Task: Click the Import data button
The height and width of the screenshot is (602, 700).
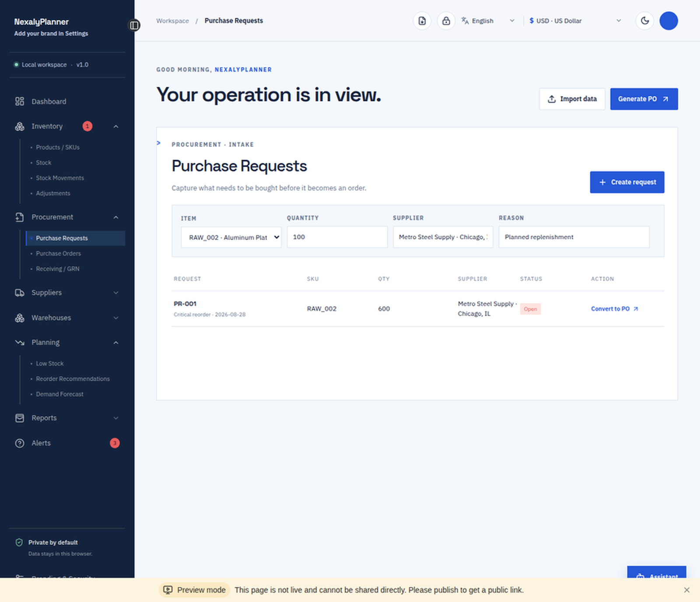Action: point(572,99)
